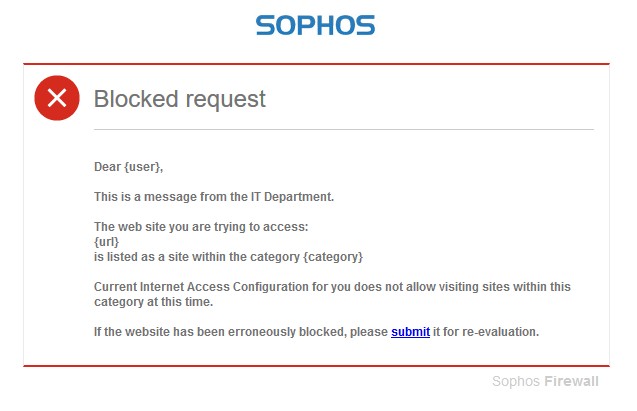Screen dimensions: 637x411
Task: Click the red line above the footer
Action: click(316, 366)
